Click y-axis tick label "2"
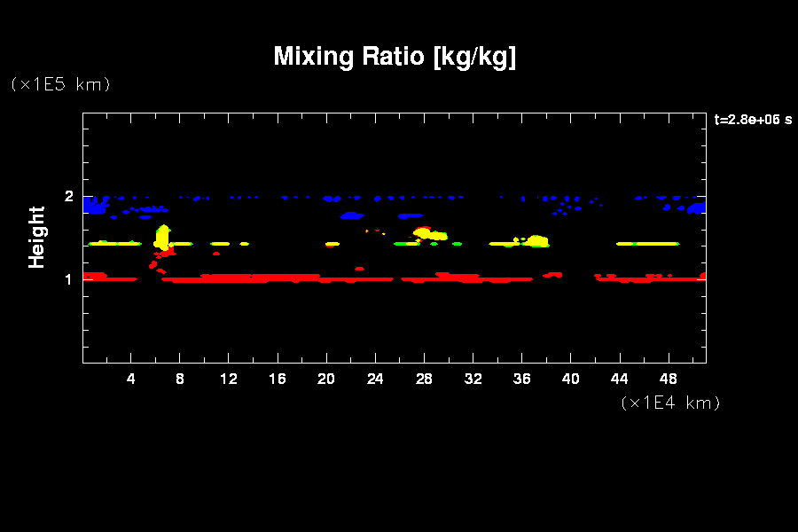Viewport: 798px width, 532px height. coord(69,197)
